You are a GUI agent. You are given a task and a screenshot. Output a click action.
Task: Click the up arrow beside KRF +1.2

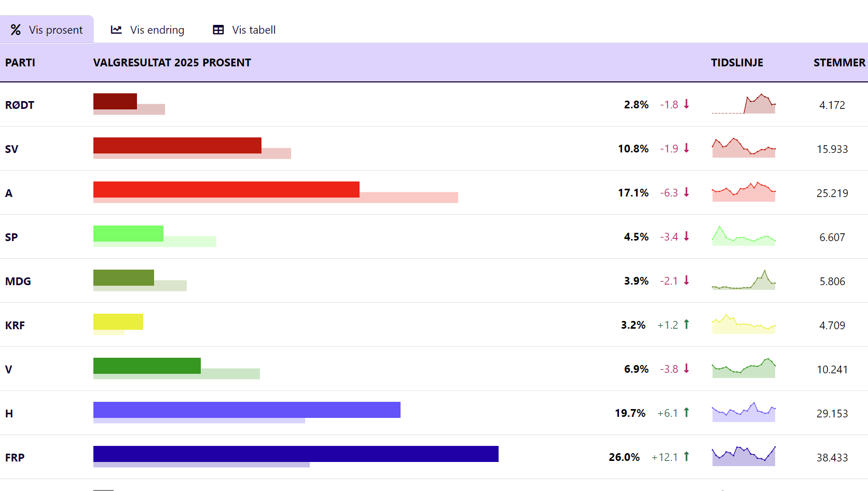point(686,325)
